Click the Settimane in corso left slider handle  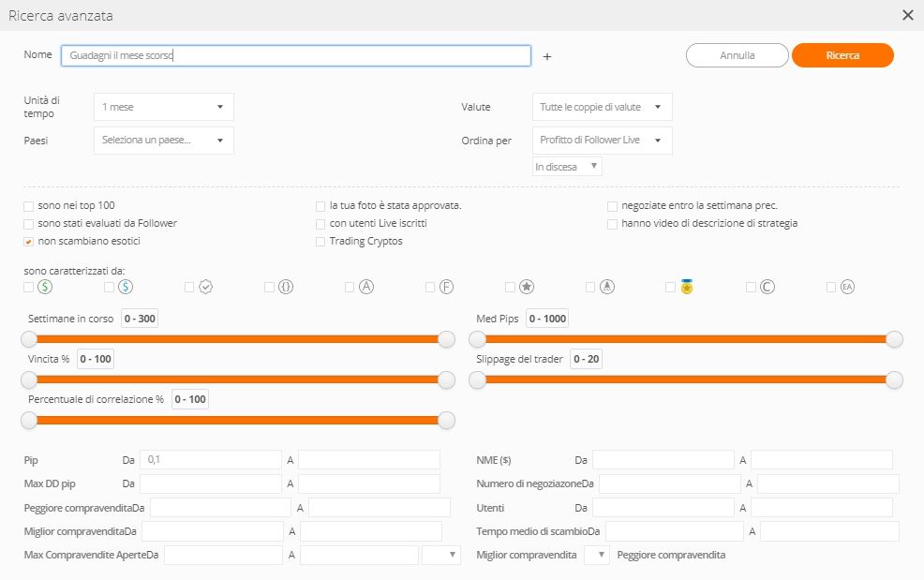[x=29, y=339]
